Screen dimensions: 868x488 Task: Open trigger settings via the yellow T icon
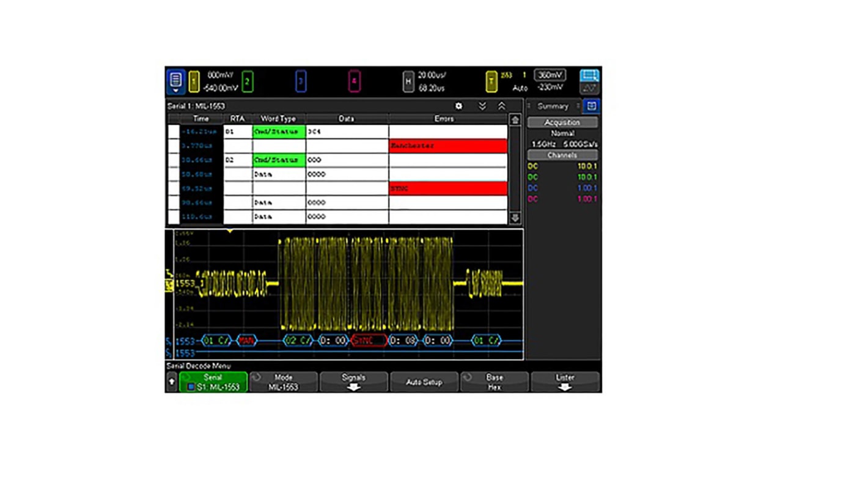[x=491, y=81]
